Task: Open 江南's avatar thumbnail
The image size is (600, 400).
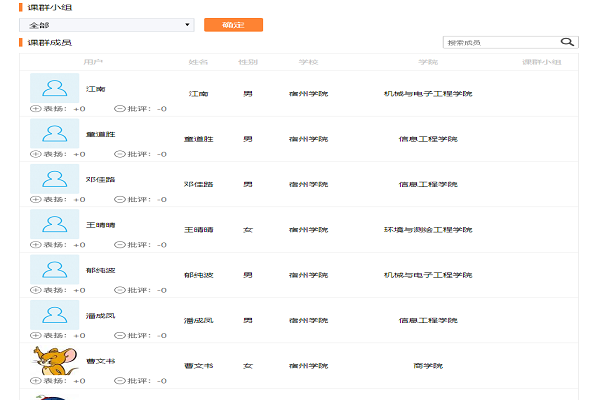Action: pos(54,87)
